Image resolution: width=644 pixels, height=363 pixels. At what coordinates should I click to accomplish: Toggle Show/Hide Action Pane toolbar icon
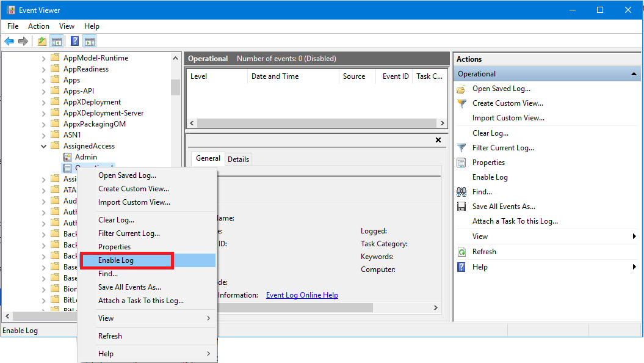tap(90, 42)
